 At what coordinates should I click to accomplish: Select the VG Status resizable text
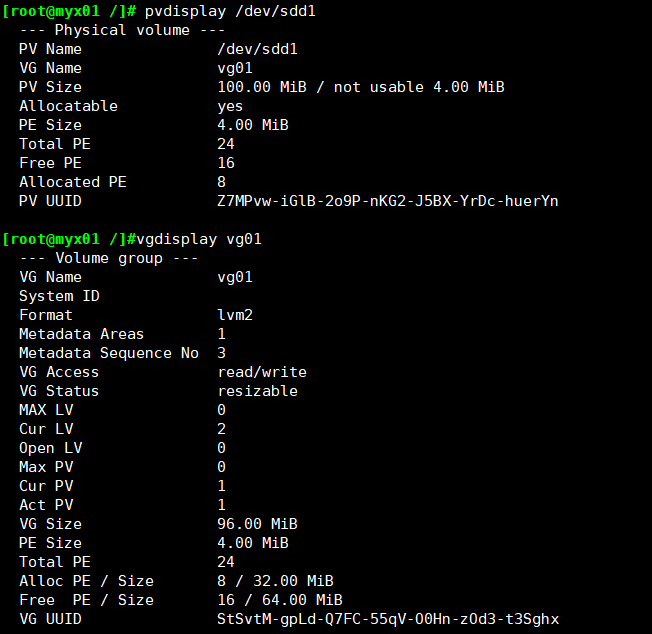(x=257, y=391)
